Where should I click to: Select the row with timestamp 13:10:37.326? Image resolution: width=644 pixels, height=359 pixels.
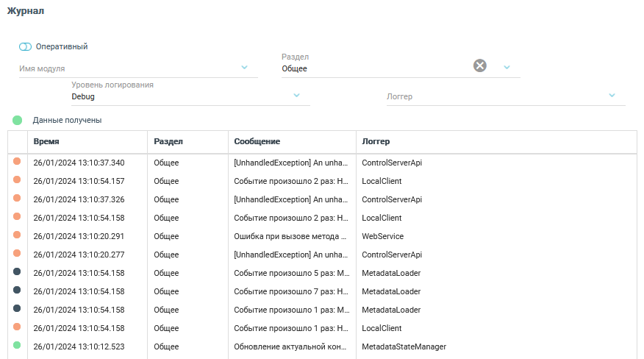(x=79, y=199)
